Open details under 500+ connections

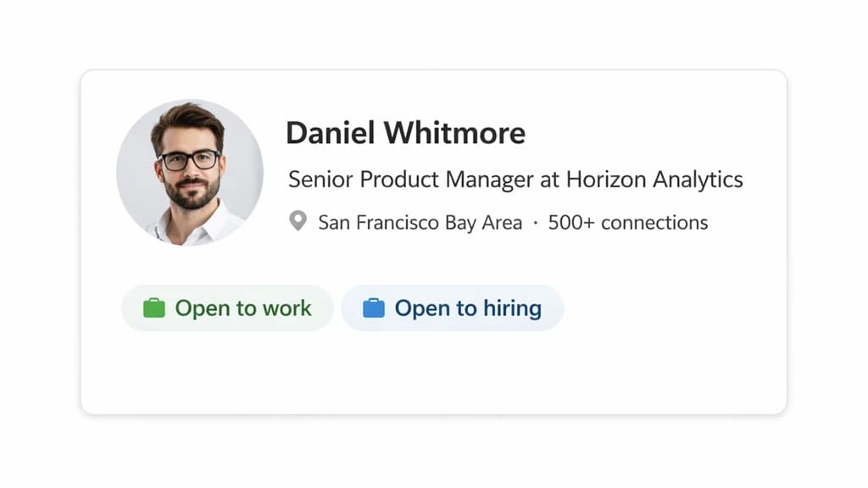pos(628,222)
